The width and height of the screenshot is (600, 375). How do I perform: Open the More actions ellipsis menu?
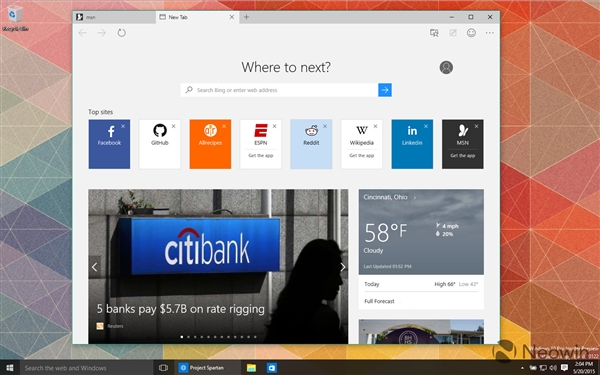[489, 33]
